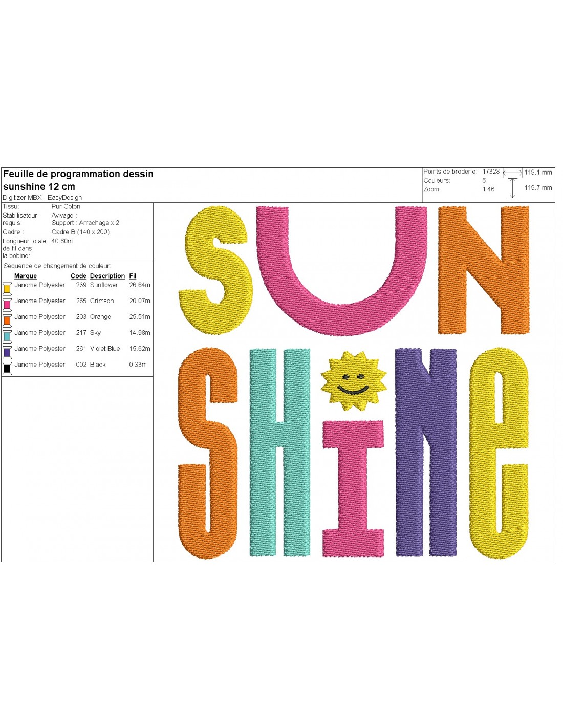Screen dimensions: 563x728
Task: Click the smiling sun embroidery motif
Action: tap(354, 381)
